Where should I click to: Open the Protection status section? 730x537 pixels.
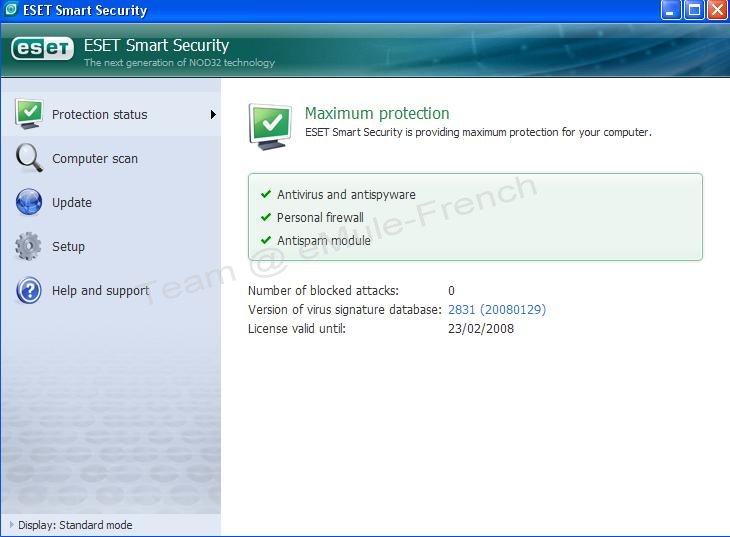pyautogui.click(x=111, y=114)
